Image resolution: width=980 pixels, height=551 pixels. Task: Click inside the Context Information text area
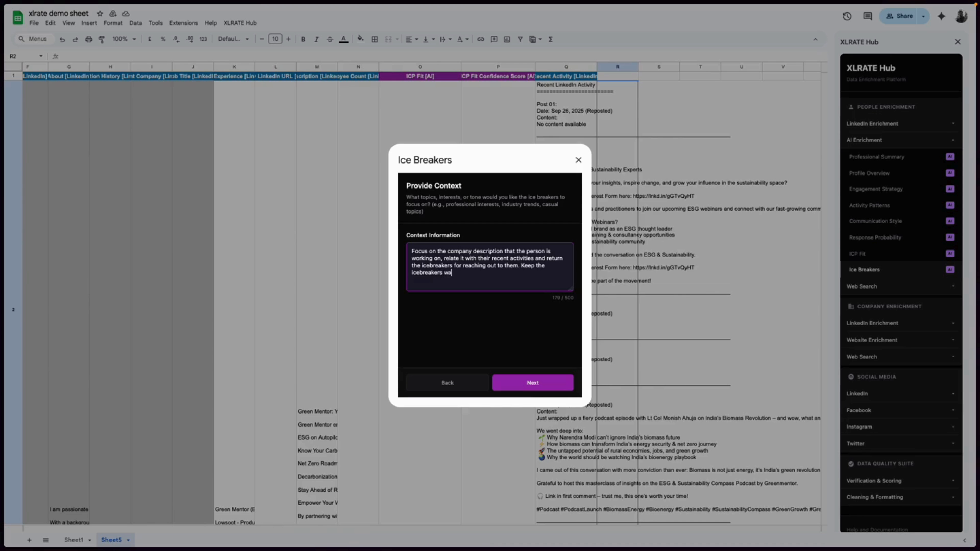click(490, 266)
